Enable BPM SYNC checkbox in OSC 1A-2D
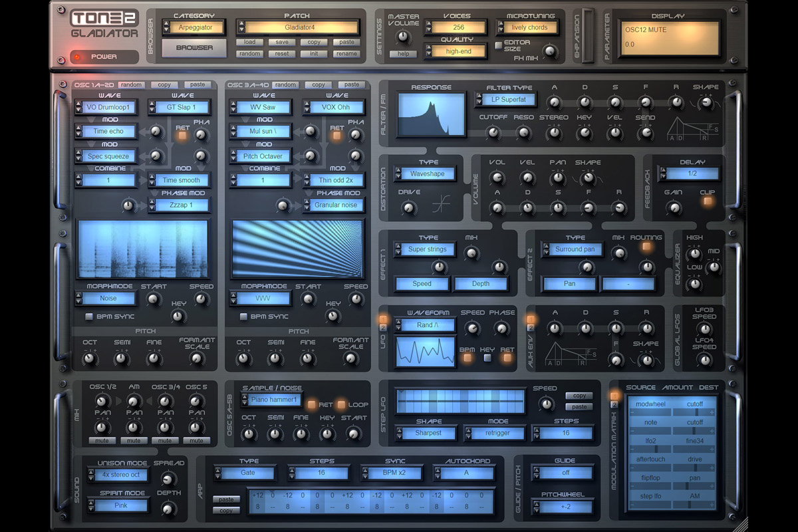This screenshot has height=532, width=798. click(89, 317)
